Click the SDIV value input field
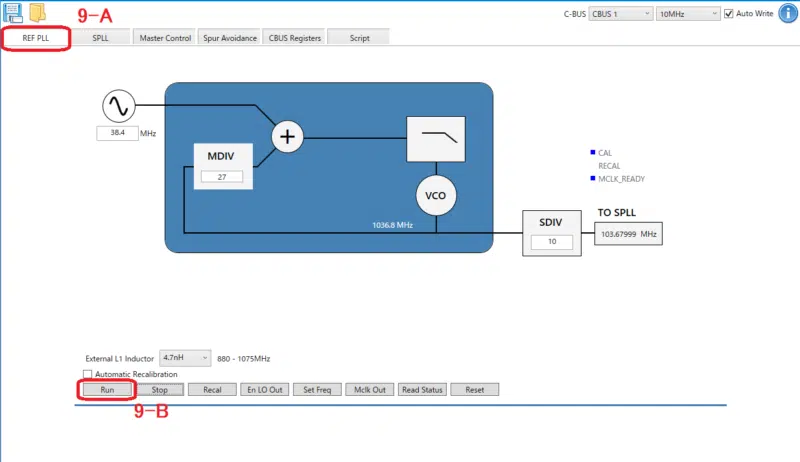Viewport: 800px width, 462px height. pyautogui.click(x=551, y=242)
